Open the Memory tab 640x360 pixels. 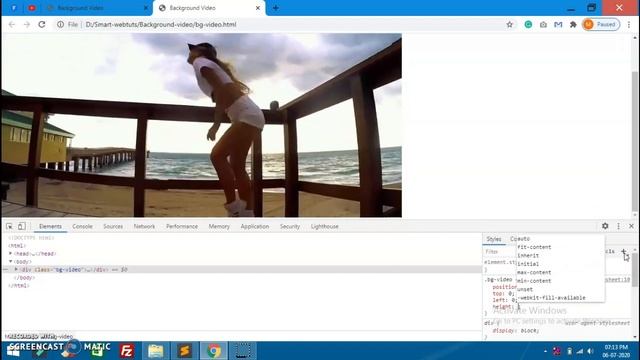coord(219,226)
